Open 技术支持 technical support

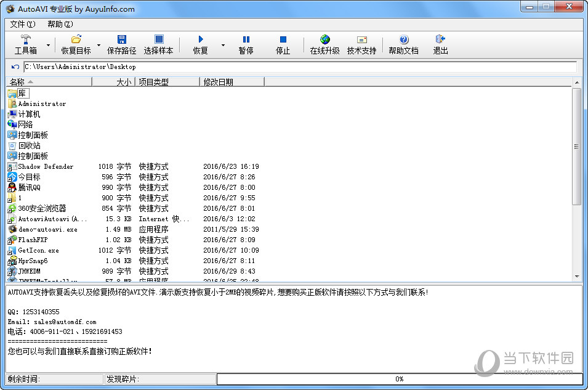[361, 44]
